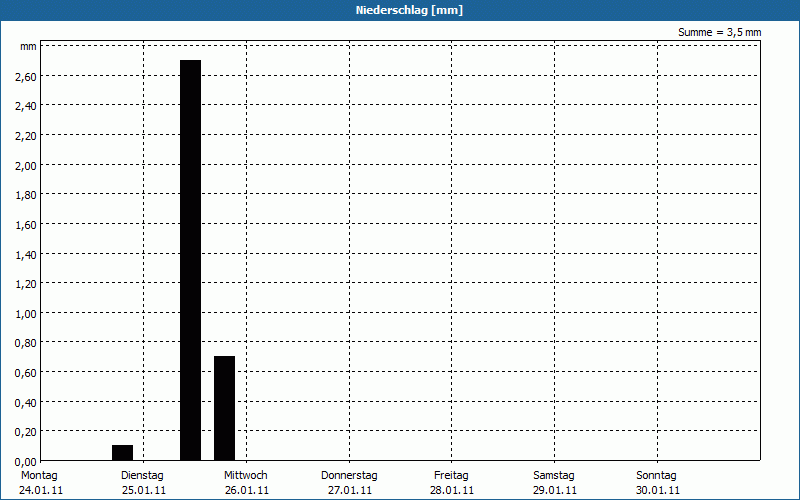Click the date '29.01.11'
Image resolution: width=800 pixels, height=500 pixels.
pyautogui.click(x=555, y=490)
